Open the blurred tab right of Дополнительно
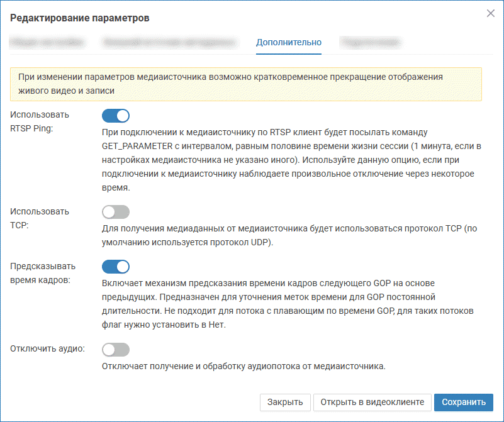The height and width of the screenshot is (422, 504). 371,42
